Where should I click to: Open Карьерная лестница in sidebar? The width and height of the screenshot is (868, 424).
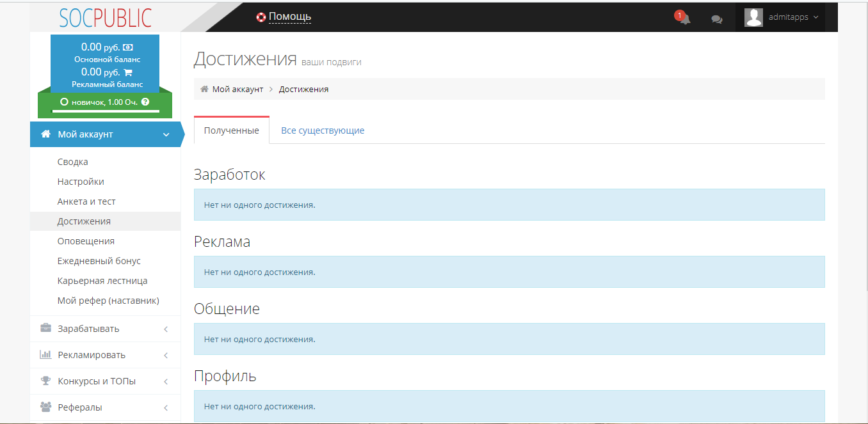[102, 281]
